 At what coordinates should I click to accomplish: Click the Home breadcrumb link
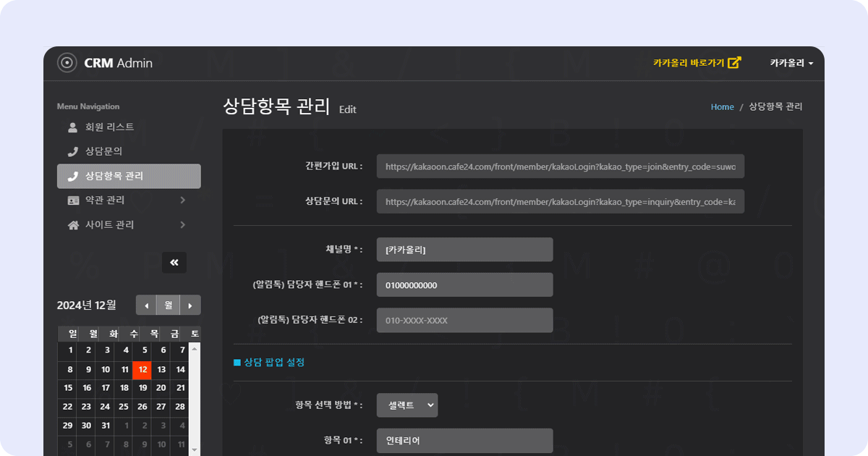tap(723, 107)
